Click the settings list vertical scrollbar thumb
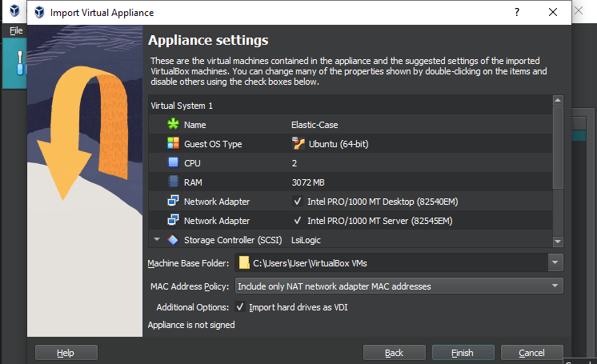This screenshot has width=597, height=364. (558, 147)
